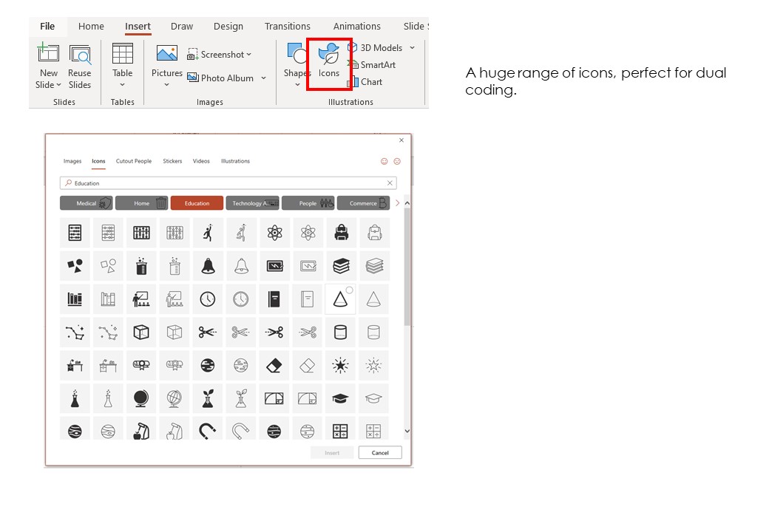Pick the scissors icon
The image size is (769, 532).
coord(208,332)
